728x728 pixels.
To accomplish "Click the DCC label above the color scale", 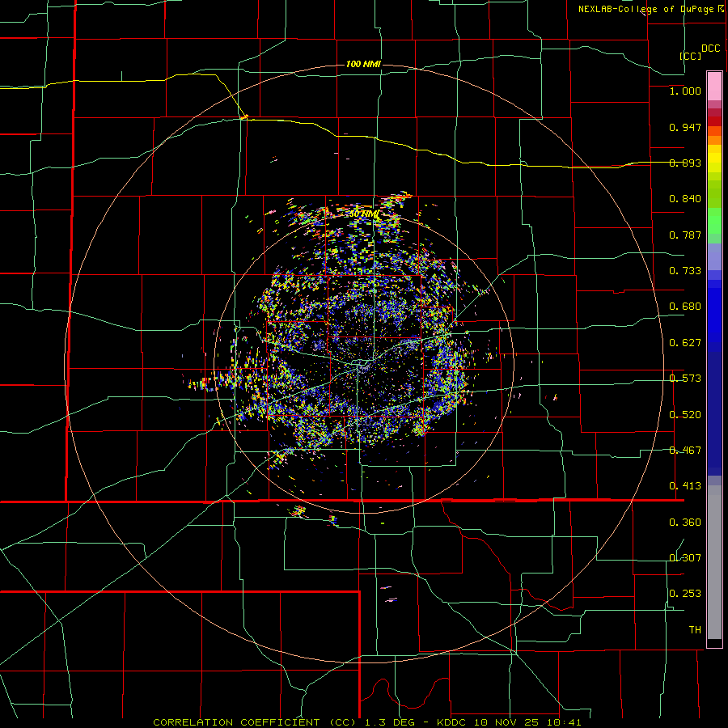I will pos(710,49).
